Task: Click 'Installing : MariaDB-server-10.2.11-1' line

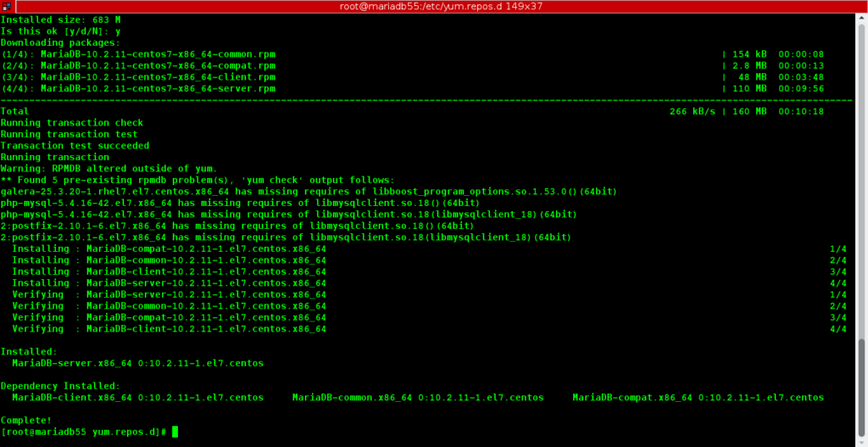Action: tap(170, 283)
